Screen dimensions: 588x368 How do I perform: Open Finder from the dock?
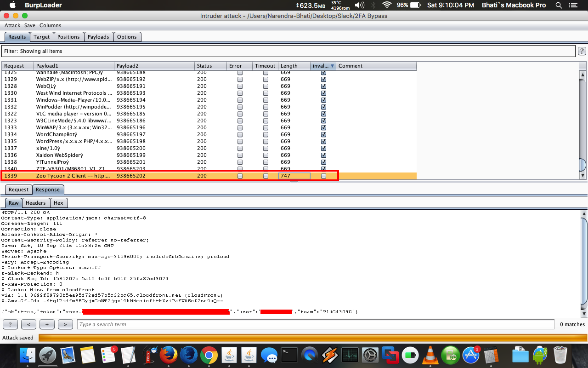click(x=28, y=355)
